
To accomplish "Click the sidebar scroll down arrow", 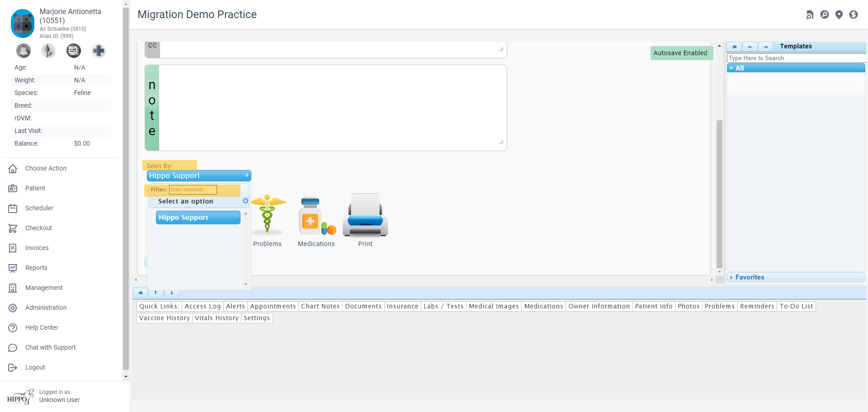I will pos(126,376).
